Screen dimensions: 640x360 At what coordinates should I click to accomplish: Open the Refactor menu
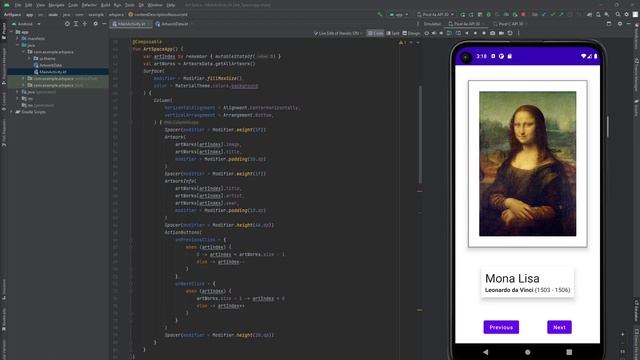(89, 5)
